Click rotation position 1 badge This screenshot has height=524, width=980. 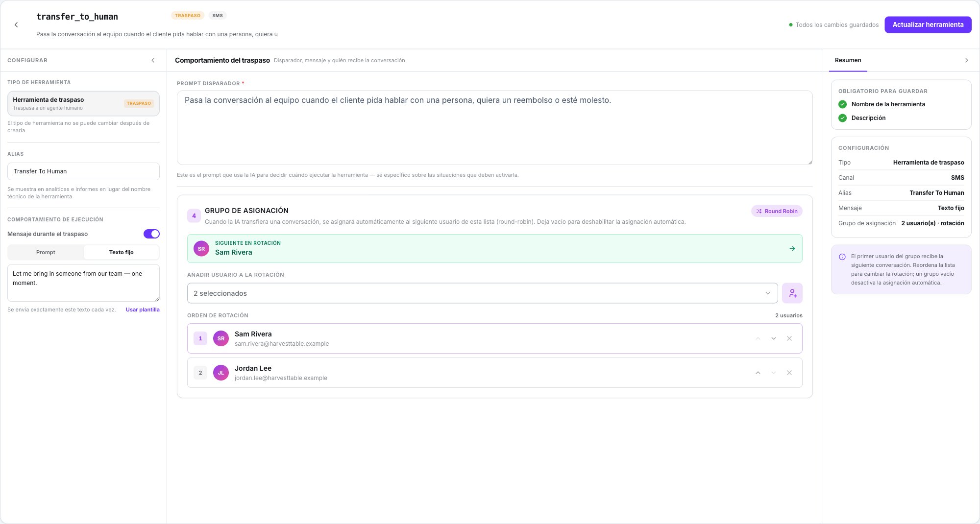pyautogui.click(x=200, y=338)
